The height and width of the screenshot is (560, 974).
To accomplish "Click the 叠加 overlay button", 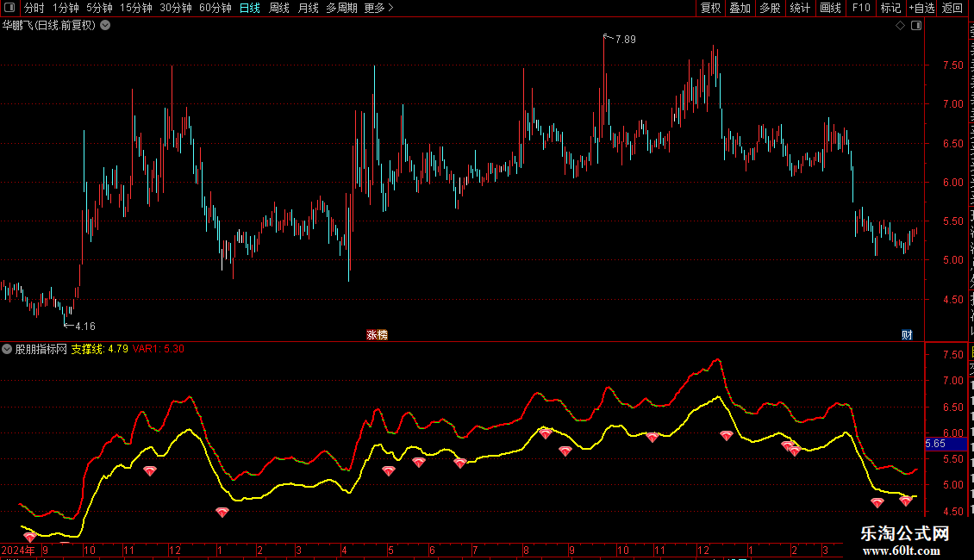I will click(740, 8).
